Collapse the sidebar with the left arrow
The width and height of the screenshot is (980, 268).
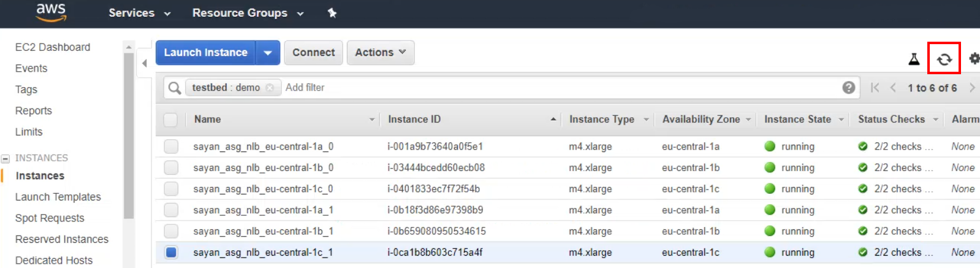[x=145, y=63]
